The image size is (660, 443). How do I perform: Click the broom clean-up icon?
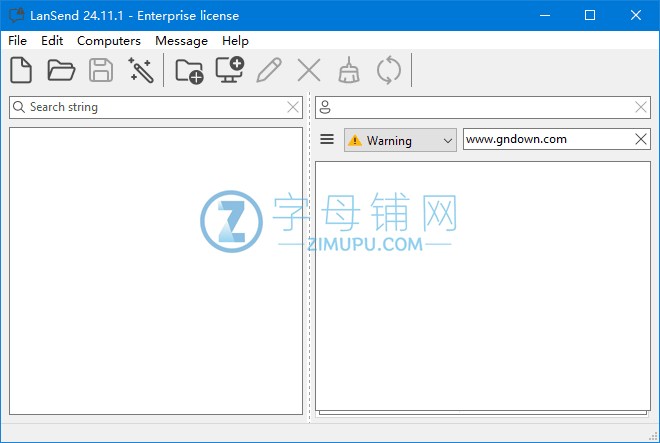(349, 70)
